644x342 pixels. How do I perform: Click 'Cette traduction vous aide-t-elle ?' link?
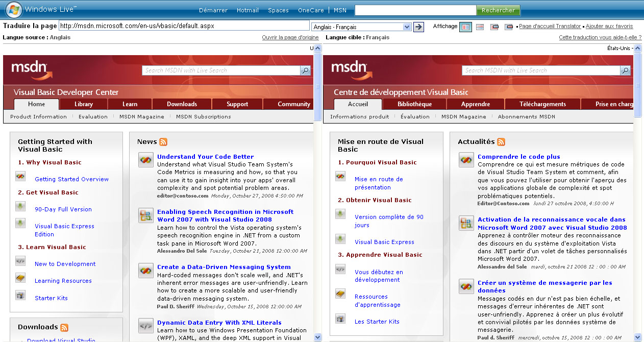tap(600, 37)
